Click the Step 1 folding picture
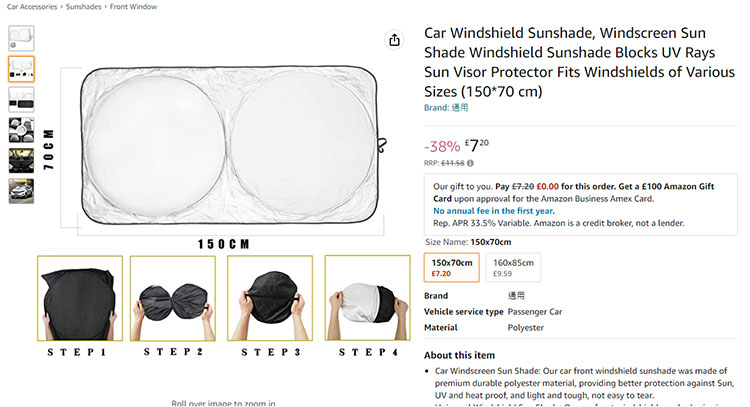The height and width of the screenshot is (408, 750). click(x=80, y=299)
